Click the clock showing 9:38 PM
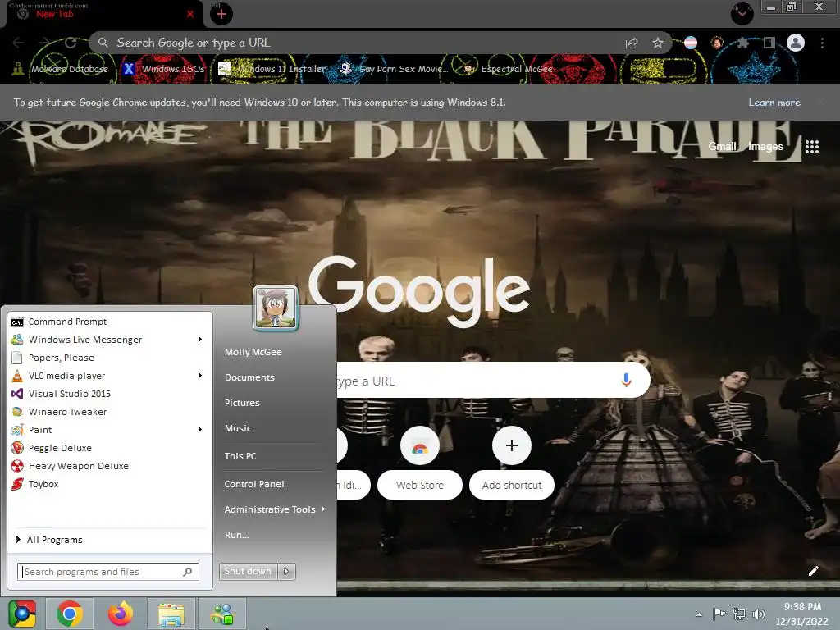This screenshot has width=840, height=630. 802,614
